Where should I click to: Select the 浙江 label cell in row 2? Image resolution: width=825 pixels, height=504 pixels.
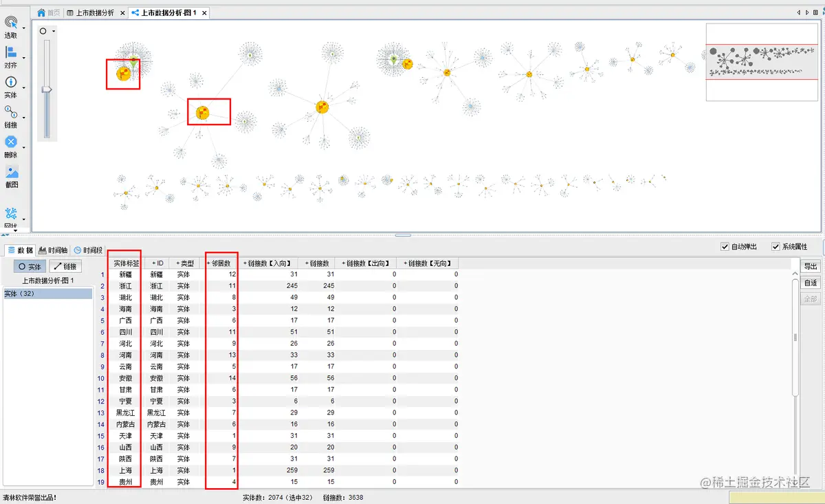point(126,286)
